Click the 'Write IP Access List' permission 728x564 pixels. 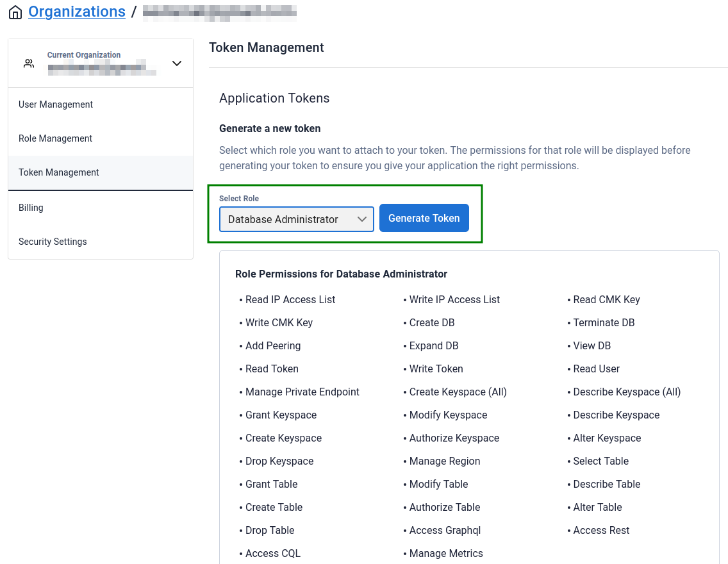coord(454,300)
